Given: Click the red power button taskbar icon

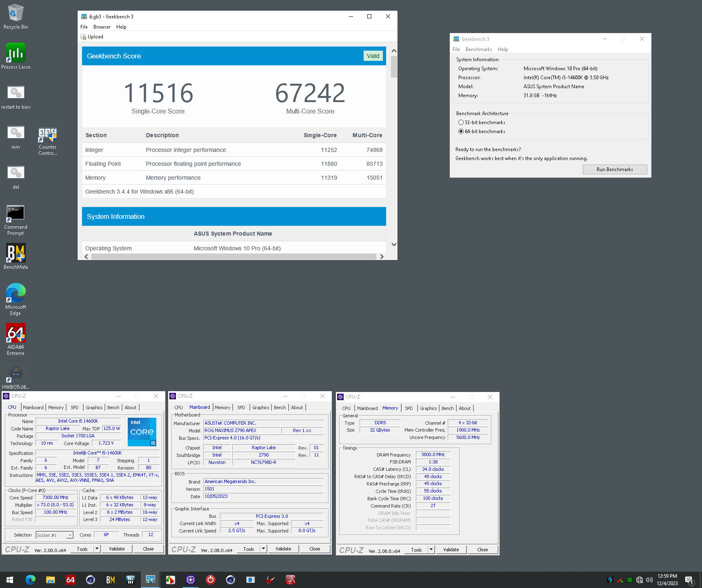Looking at the screenshot, I should tap(210, 580).
